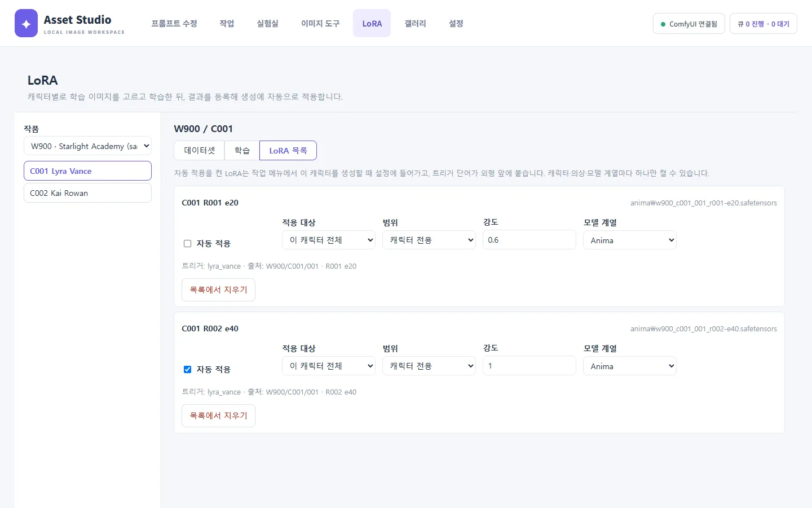Click filename anima￦w900_c001_001_r001-e20.safetensors
This screenshot has width=812, height=508.
click(703, 203)
